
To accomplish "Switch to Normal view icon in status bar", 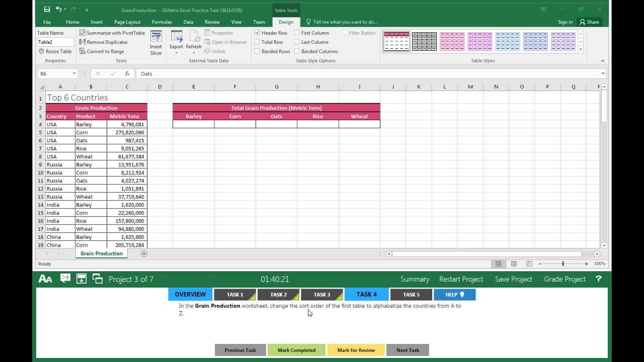I will coord(498,264).
